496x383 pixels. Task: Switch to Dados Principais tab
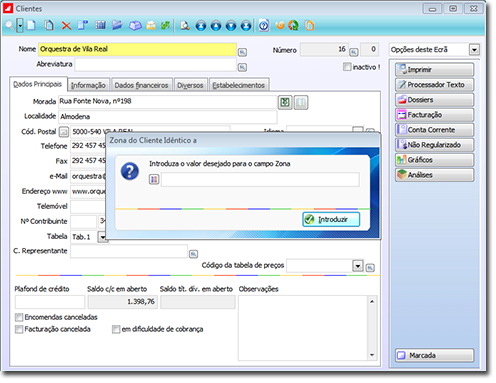pyautogui.click(x=38, y=84)
